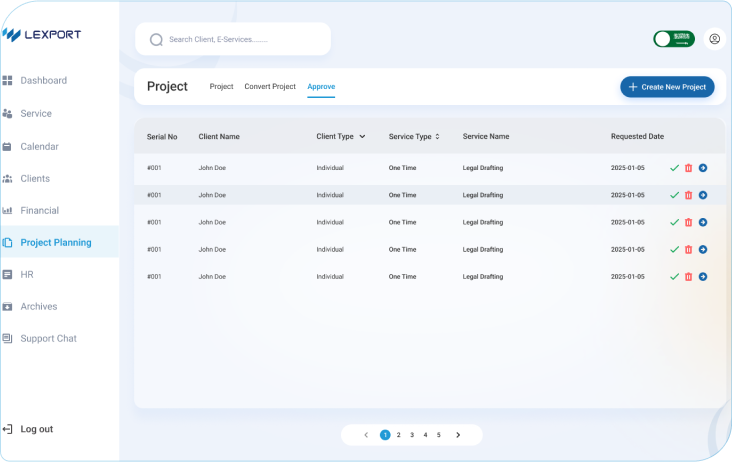This screenshot has width=733, height=462.
Task: Click the Log out icon
Action: (8, 429)
